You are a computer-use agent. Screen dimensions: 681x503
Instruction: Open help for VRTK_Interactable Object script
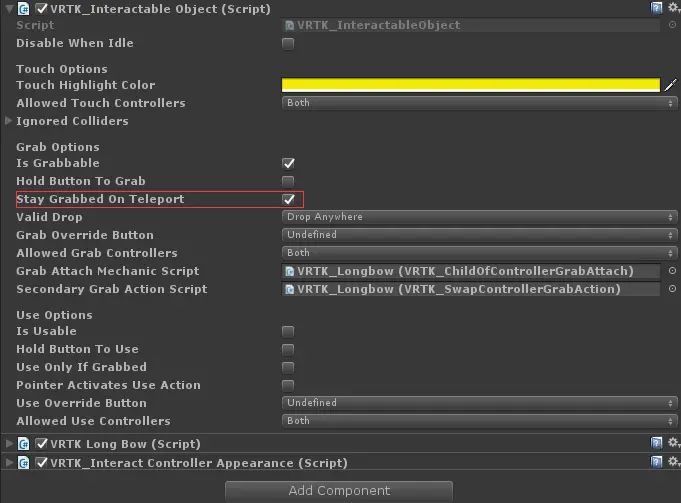click(x=656, y=8)
